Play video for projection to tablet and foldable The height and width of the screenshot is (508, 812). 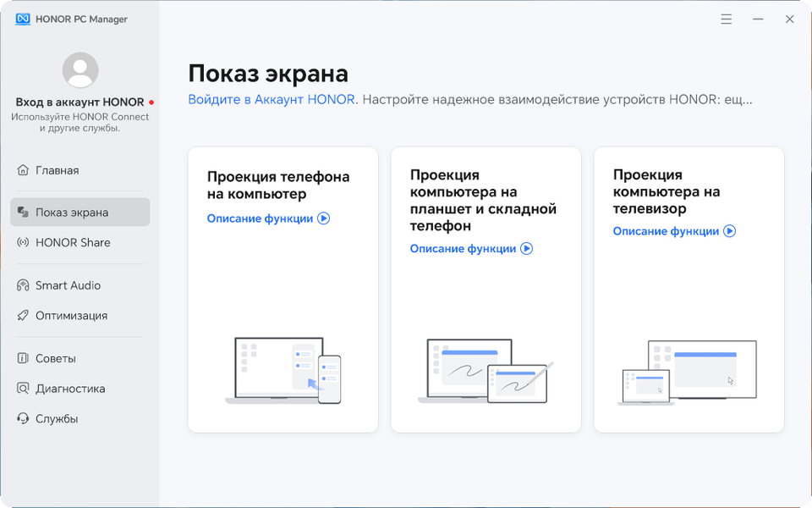click(527, 248)
